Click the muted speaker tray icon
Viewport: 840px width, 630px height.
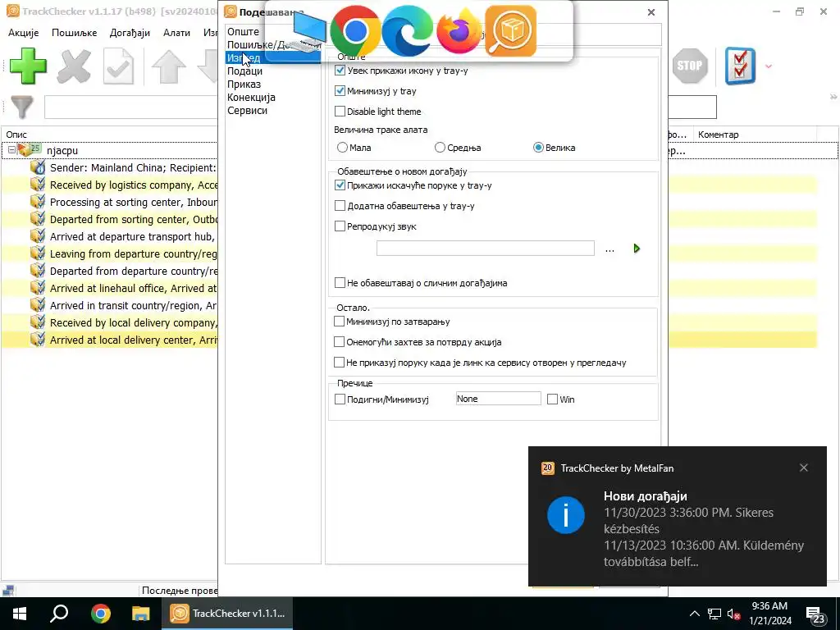[x=734, y=614]
